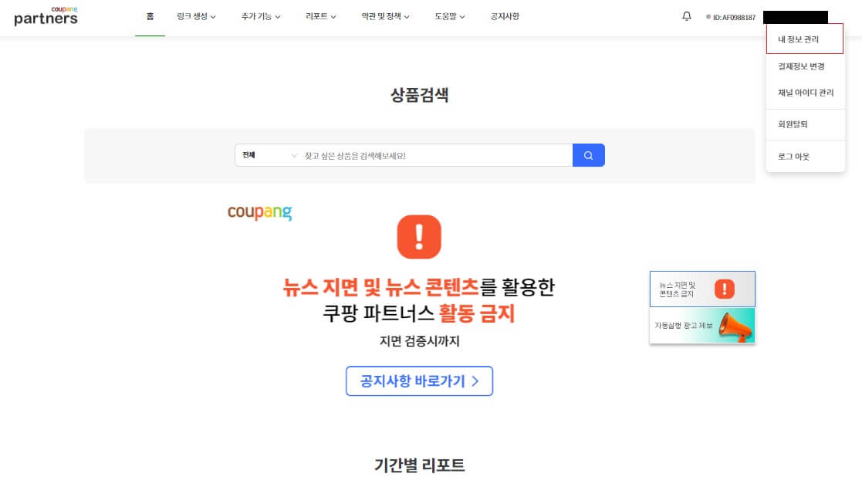Click the 지면 검증시까지 banner text
Screen dimensions: 862x504
[x=420, y=341]
